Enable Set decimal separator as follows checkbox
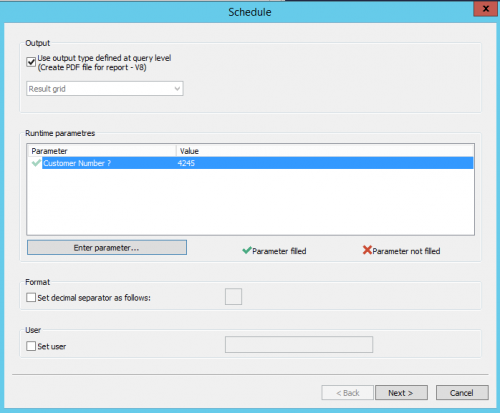The image size is (500, 413). pos(31,297)
